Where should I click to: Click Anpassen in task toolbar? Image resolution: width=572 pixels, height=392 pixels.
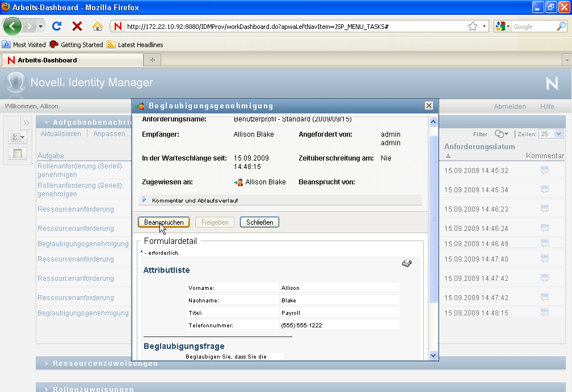(111, 134)
